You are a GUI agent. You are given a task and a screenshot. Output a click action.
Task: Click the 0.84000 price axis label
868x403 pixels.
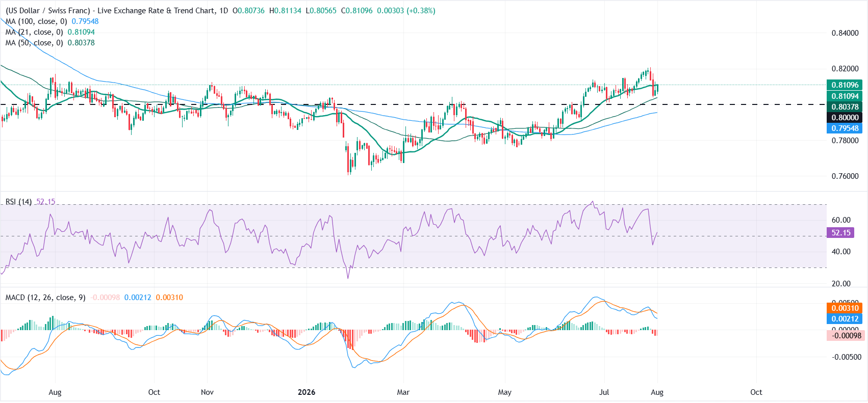(845, 33)
